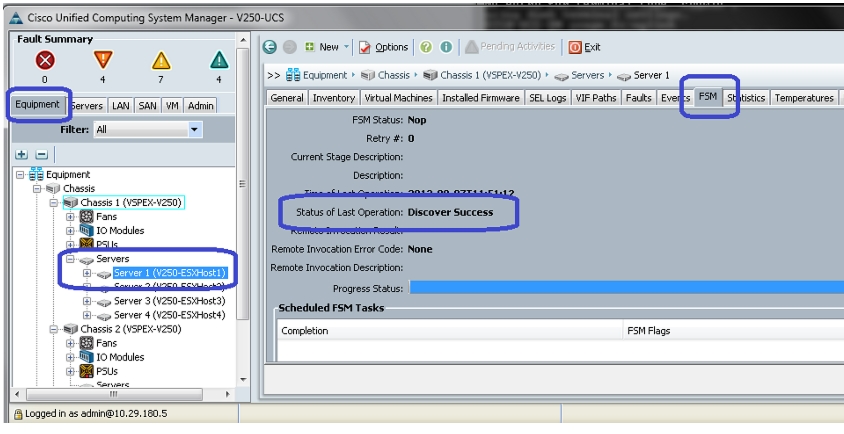This screenshot has height=434, width=844.
Task: Select Server 4 (V250-ESXHost4) in tree
Action: pos(170,315)
